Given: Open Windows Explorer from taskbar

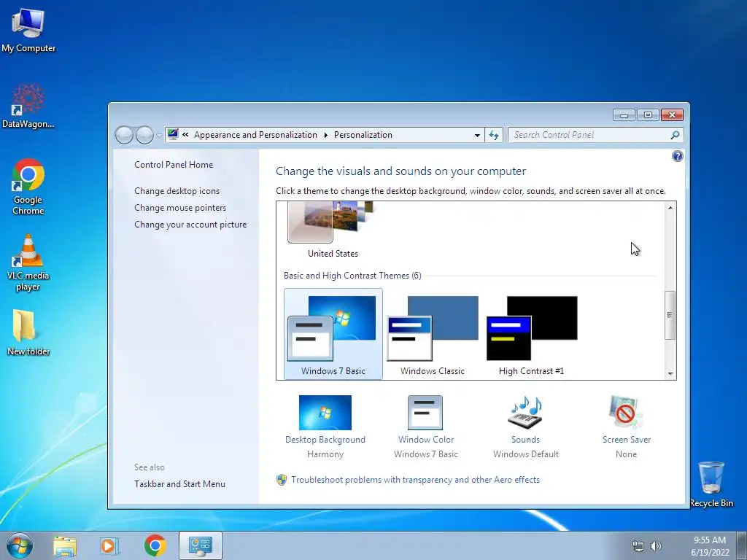Looking at the screenshot, I should [65, 546].
